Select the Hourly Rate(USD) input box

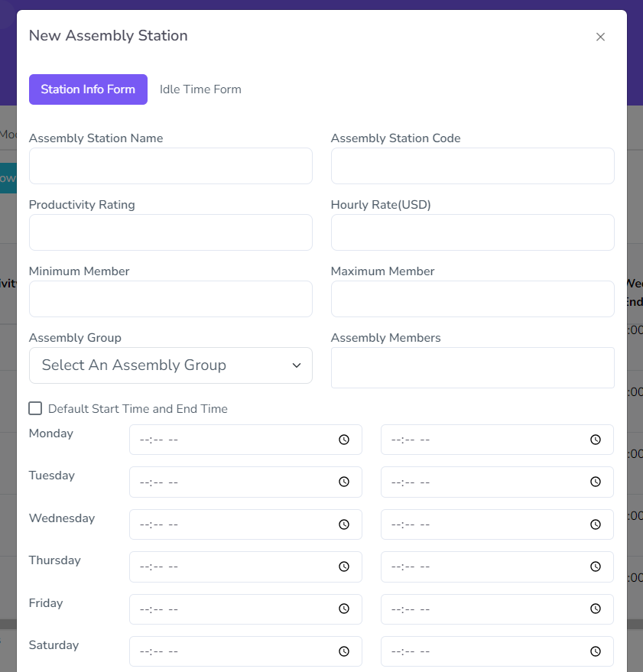click(x=473, y=232)
